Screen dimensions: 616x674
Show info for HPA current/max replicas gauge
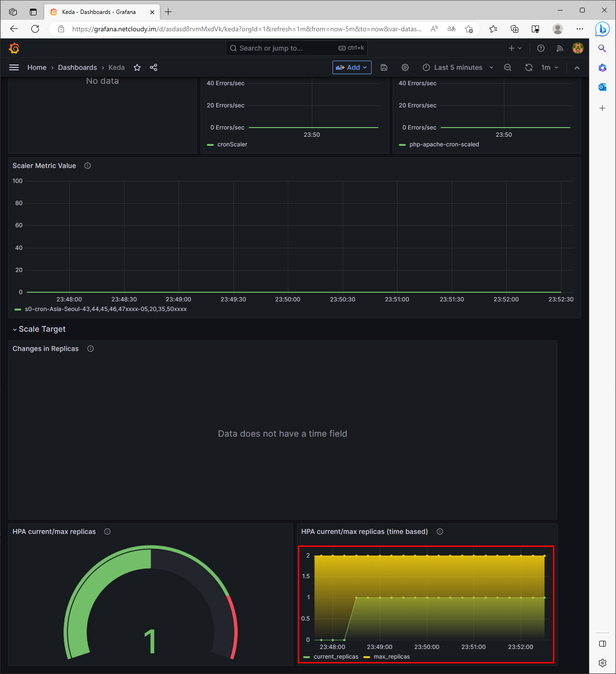pyautogui.click(x=107, y=531)
